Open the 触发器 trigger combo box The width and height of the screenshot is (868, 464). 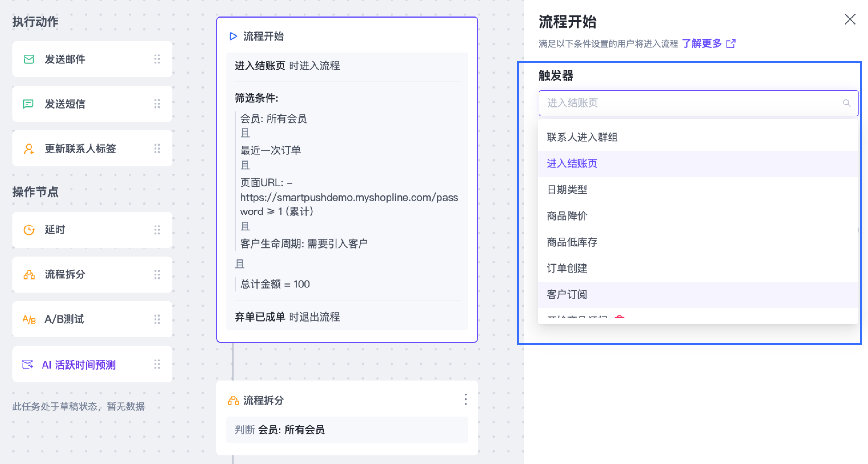[x=691, y=103]
